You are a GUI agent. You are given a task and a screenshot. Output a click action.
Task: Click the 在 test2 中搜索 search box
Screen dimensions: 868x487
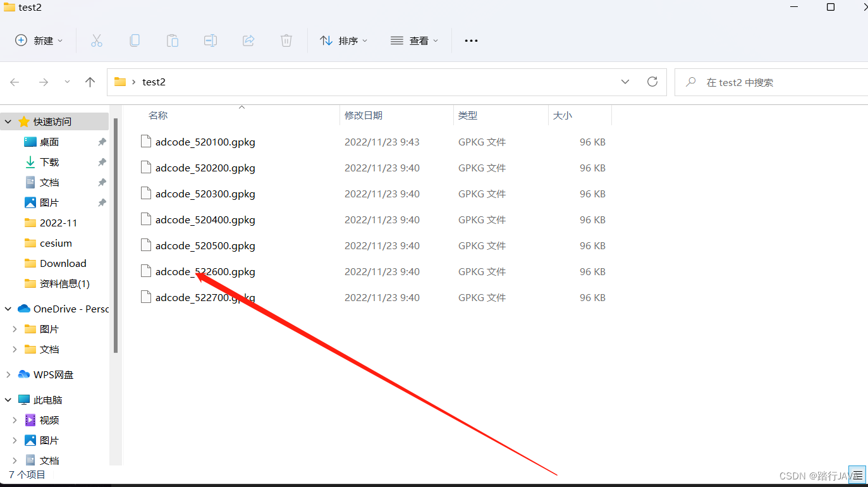[x=771, y=82]
